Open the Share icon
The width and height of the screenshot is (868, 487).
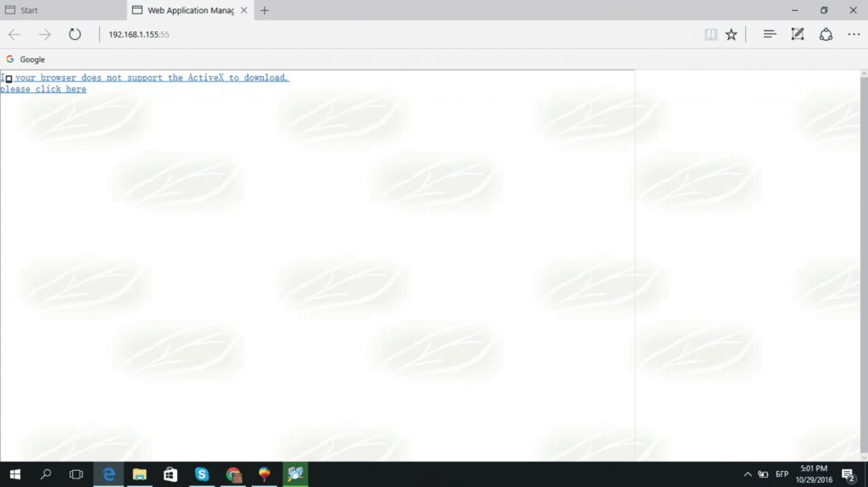click(826, 35)
